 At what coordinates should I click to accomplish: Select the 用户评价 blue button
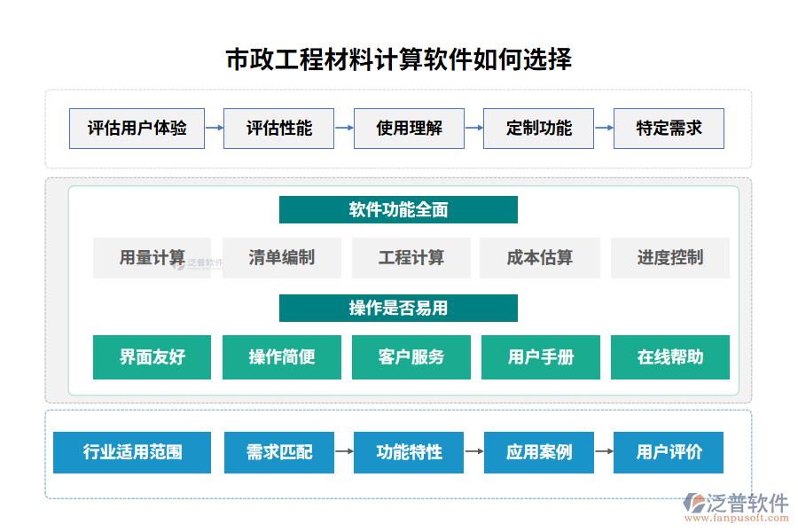(x=669, y=452)
